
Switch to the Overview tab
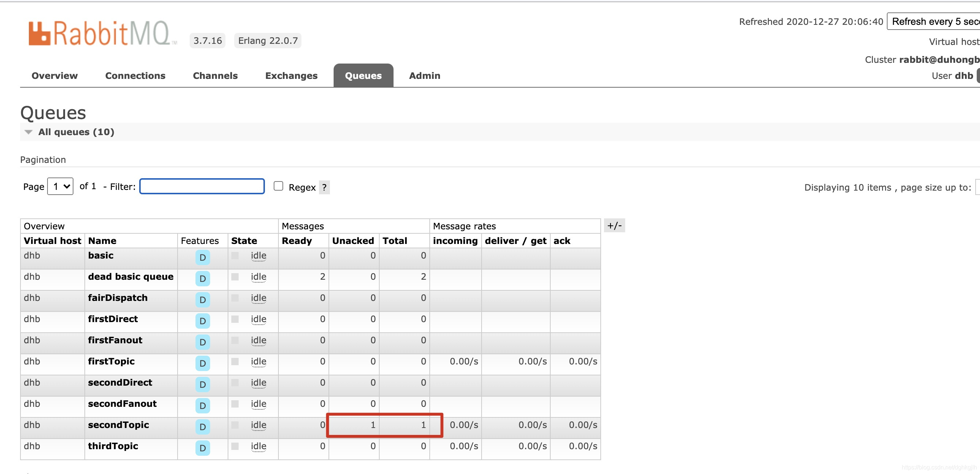[54, 76]
